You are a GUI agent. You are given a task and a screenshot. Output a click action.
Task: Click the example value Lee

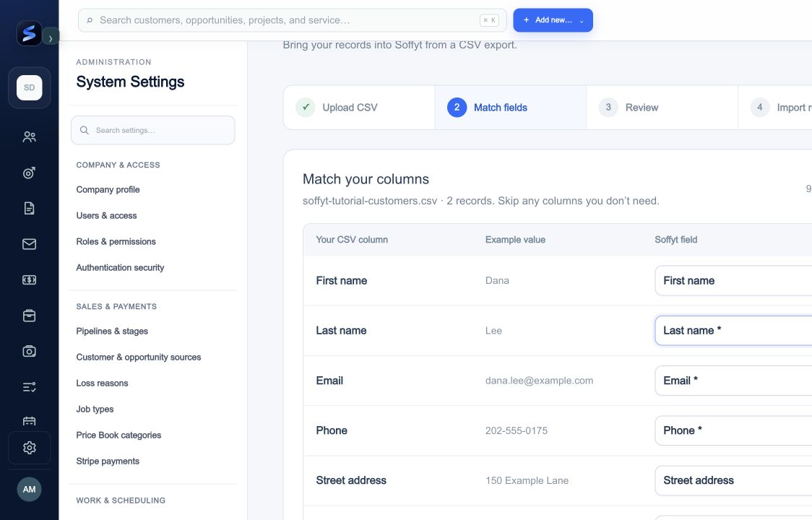[493, 331]
